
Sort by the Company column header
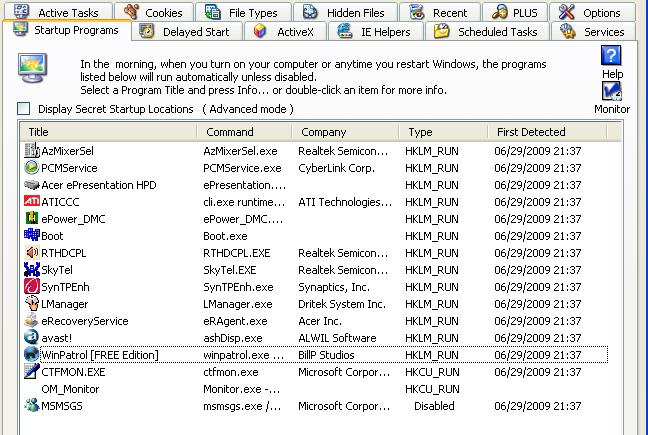pyautogui.click(x=345, y=132)
